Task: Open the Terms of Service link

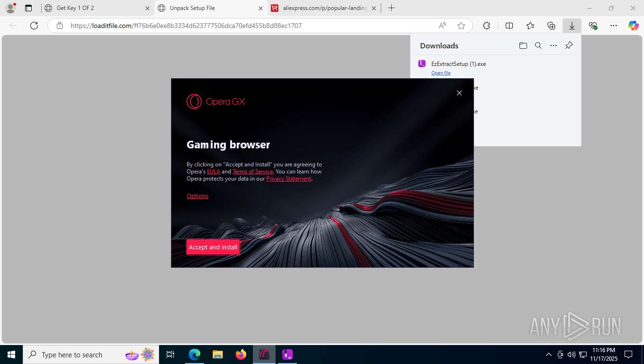Action: pos(252,172)
